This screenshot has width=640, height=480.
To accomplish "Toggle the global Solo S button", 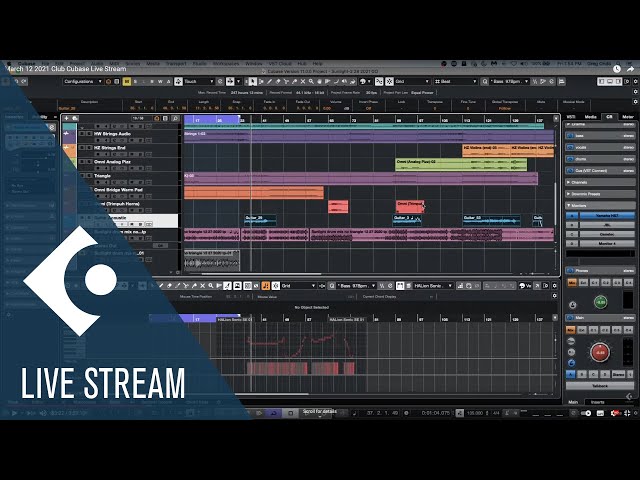I will click(x=136, y=82).
